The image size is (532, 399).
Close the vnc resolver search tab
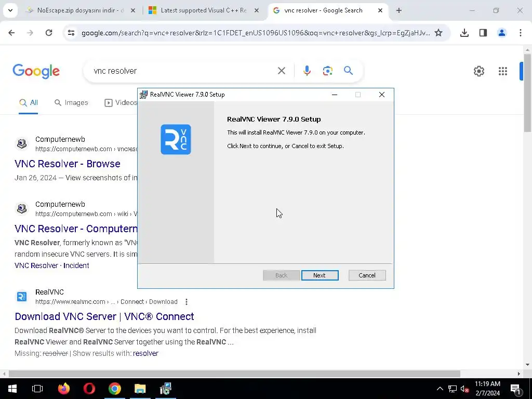pos(380,10)
